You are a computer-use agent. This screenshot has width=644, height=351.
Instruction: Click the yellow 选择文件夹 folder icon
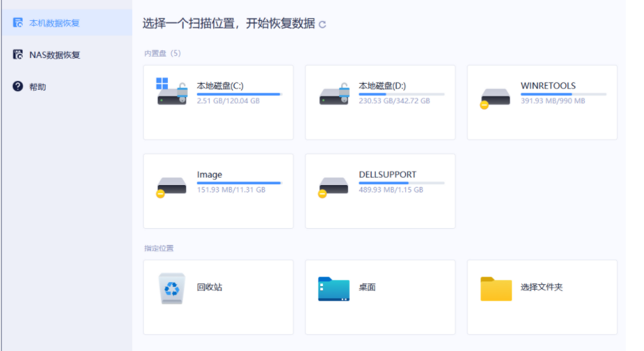[x=496, y=288]
